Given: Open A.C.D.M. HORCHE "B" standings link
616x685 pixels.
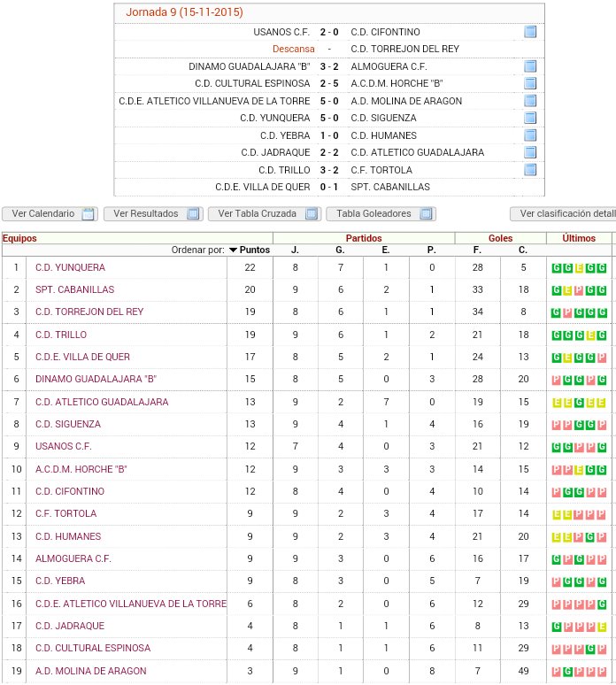Looking at the screenshot, I should coord(81,469).
